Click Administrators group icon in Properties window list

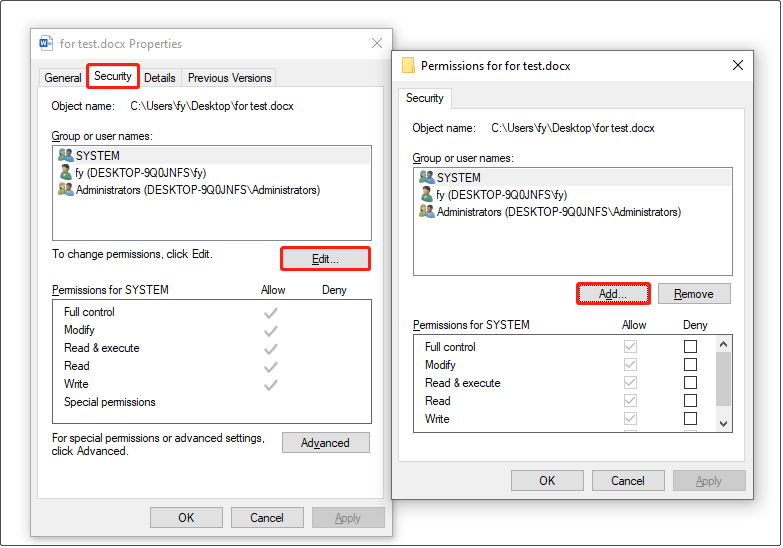(x=65, y=189)
